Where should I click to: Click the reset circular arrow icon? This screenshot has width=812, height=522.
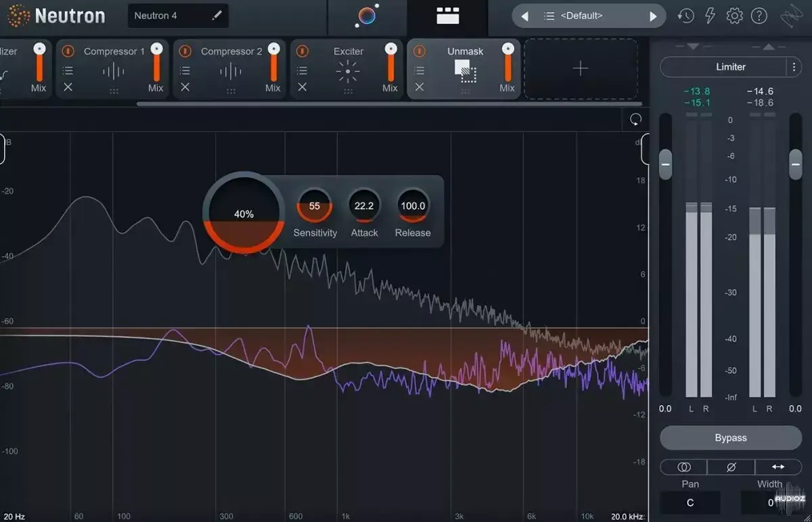[x=635, y=120]
